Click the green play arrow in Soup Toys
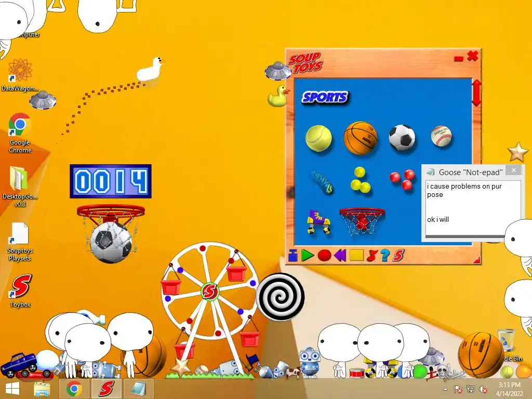Viewport: 532px width, 399px height. [x=308, y=255]
